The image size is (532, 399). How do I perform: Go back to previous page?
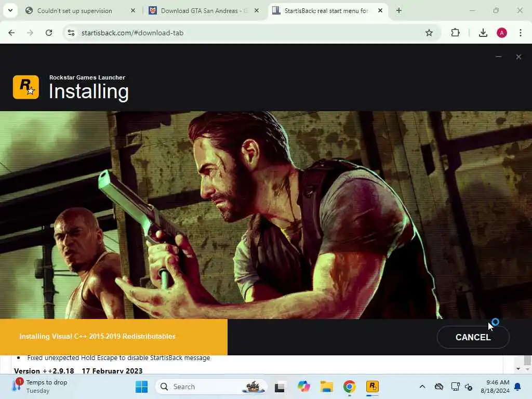pyautogui.click(x=11, y=33)
